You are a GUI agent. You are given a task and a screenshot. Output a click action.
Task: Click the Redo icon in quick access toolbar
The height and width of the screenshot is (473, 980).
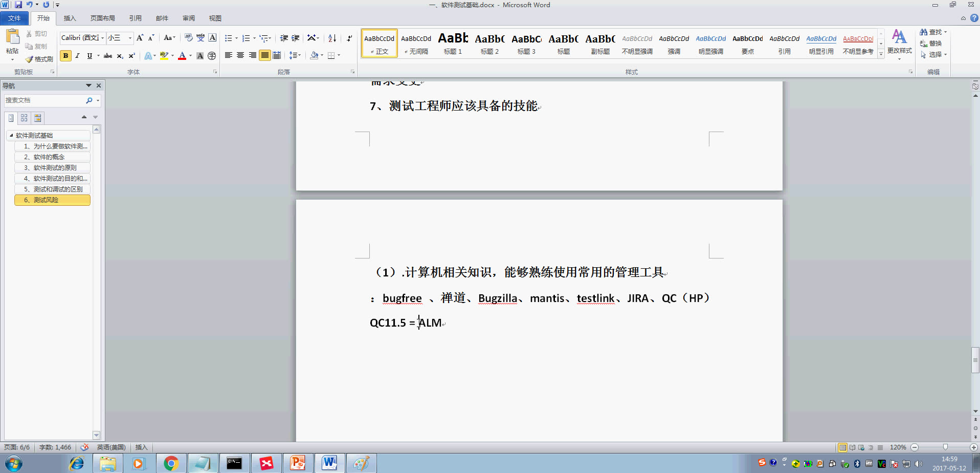click(x=46, y=5)
